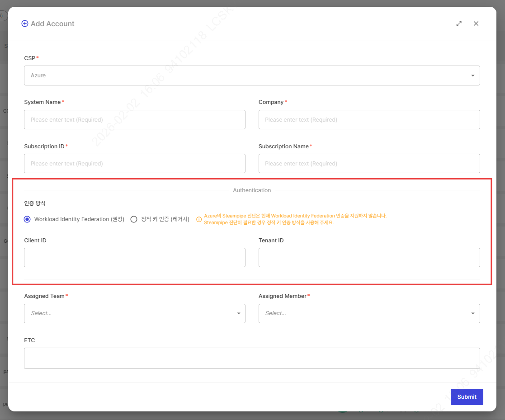Choose the 정적 키 인증 (레거시) radio option
Screen dimensions: 505x420
(134, 219)
